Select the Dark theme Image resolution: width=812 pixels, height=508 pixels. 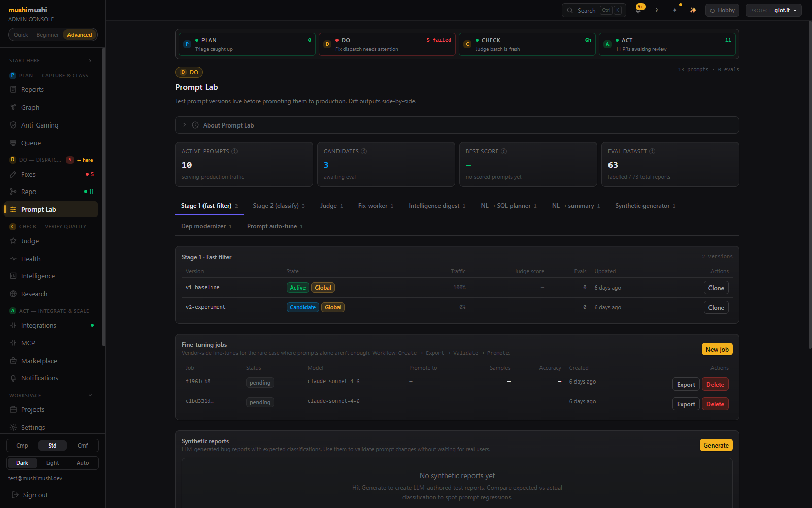pos(22,463)
